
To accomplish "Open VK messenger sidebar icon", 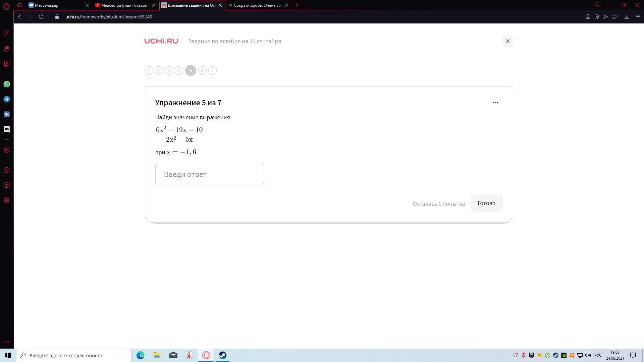I will coord(7,114).
